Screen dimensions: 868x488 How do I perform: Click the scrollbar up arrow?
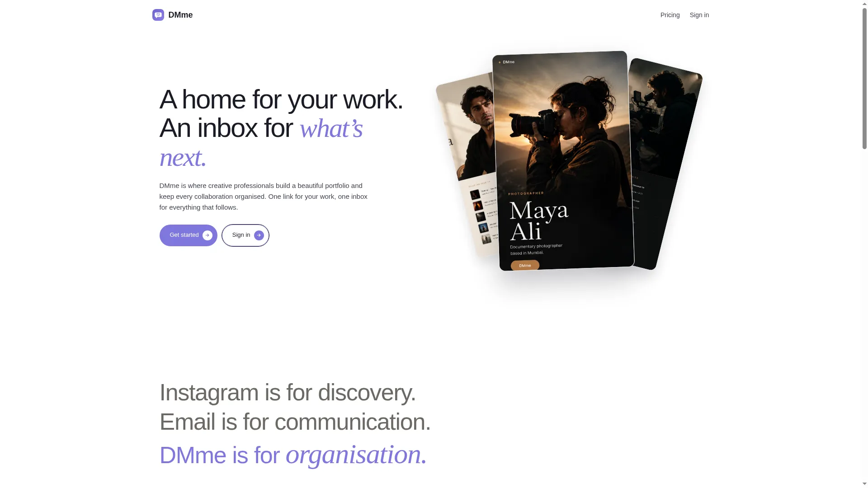tap(864, 3)
